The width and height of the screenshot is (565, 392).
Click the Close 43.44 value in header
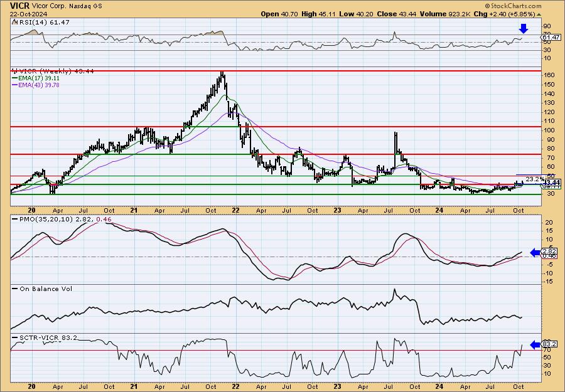(x=397, y=14)
